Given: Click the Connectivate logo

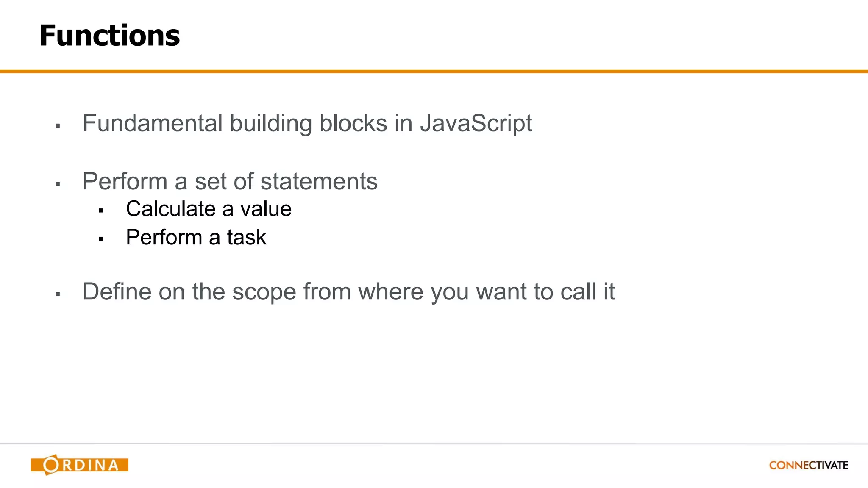Looking at the screenshot, I should [808, 465].
